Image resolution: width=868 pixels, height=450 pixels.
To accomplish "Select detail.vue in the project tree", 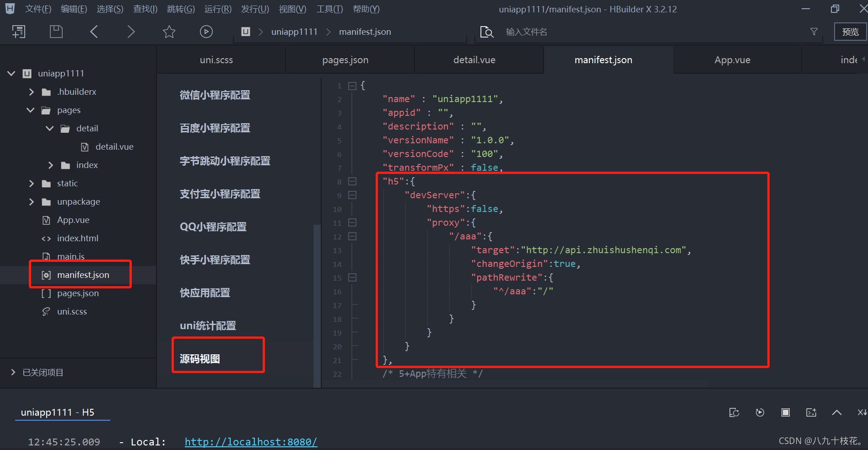I will [x=114, y=147].
